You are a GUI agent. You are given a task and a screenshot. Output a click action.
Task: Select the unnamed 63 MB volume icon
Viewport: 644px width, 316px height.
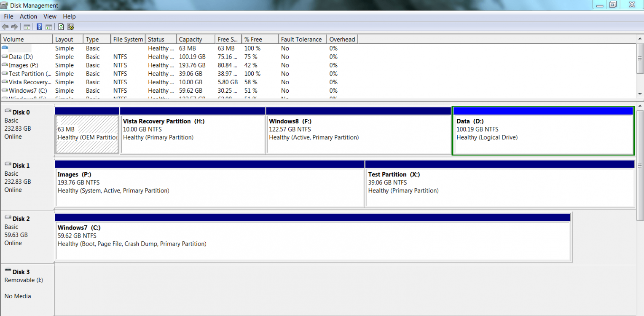(x=5, y=48)
